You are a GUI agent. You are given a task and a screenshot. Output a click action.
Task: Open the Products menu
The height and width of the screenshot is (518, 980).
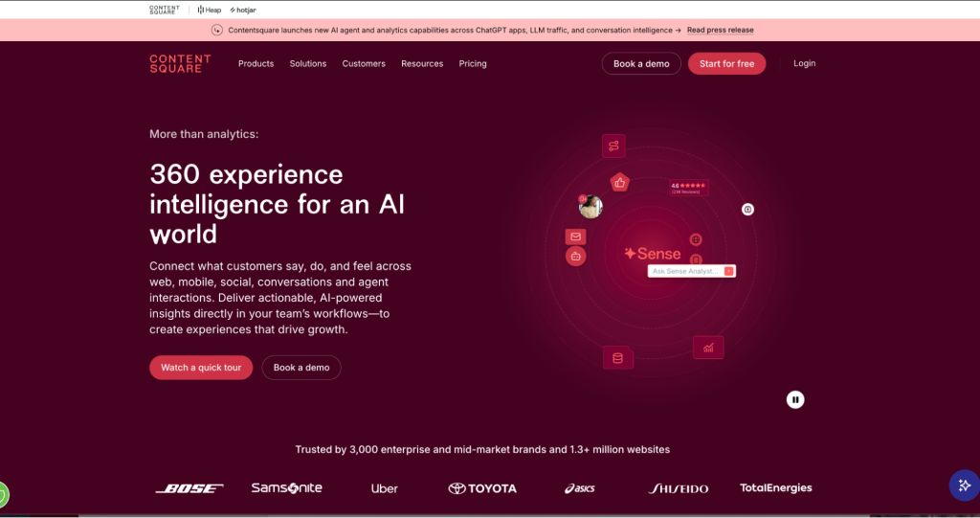[x=256, y=63]
